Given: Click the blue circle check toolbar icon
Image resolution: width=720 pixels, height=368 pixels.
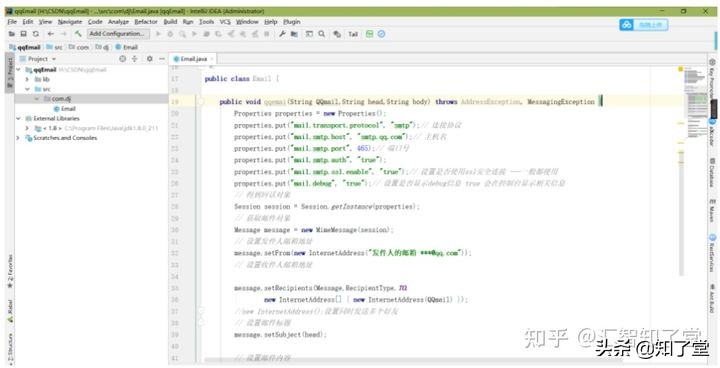Looking at the screenshot, I should 381,34.
